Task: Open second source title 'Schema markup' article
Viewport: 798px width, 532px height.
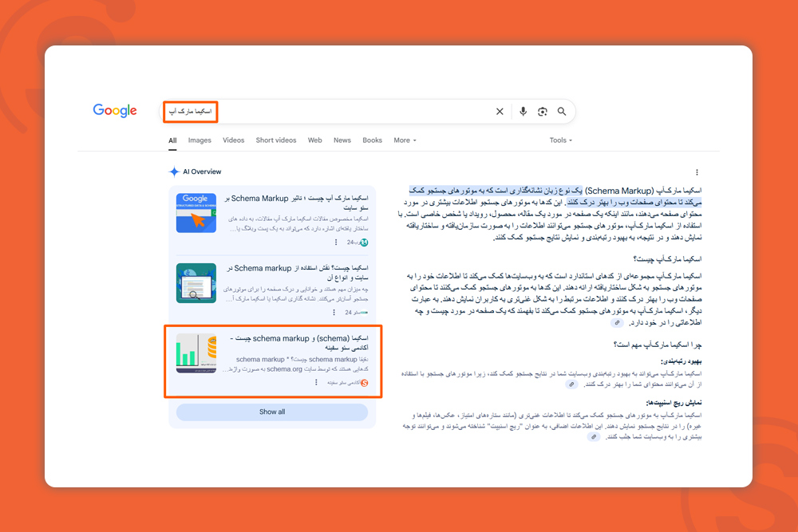Action: point(297,273)
